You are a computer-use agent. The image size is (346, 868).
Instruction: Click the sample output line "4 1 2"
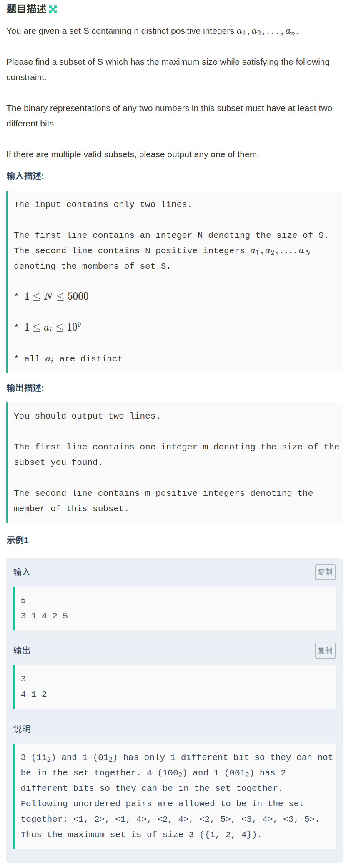(x=34, y=694)
